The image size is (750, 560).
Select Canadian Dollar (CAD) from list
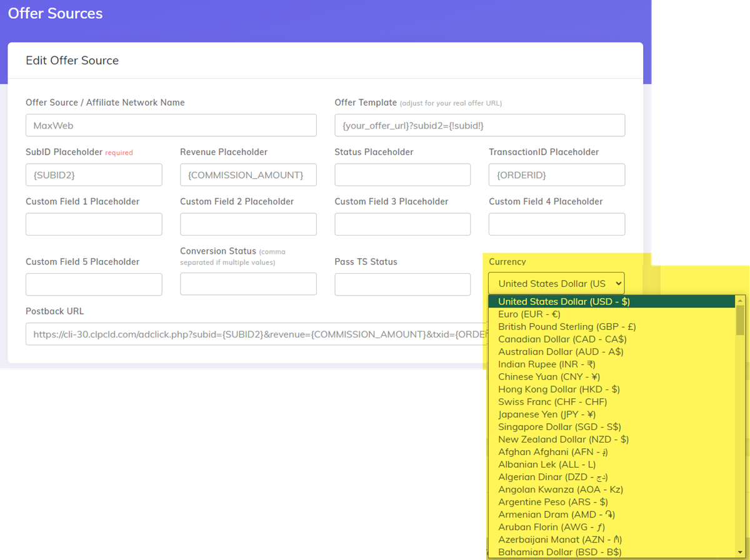562,339
